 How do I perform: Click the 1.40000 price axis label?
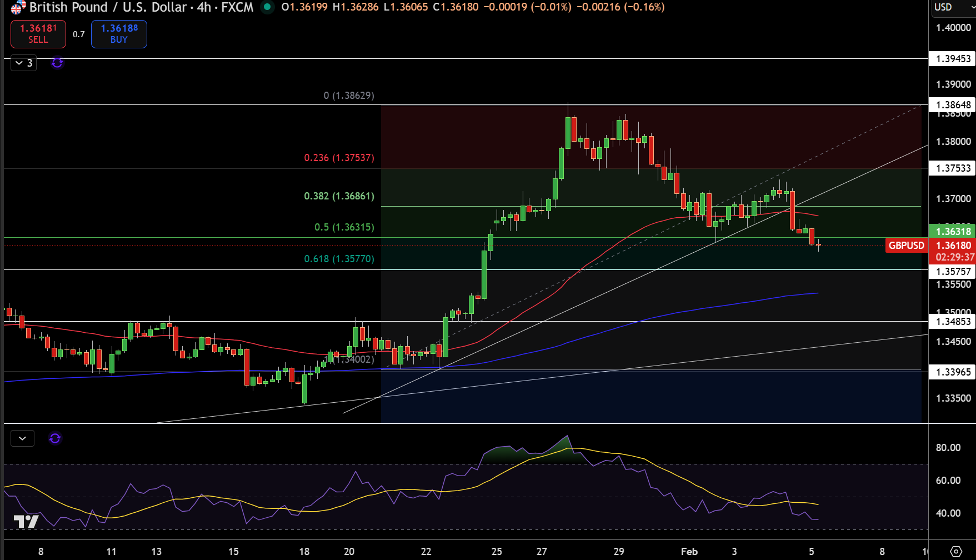953,28
